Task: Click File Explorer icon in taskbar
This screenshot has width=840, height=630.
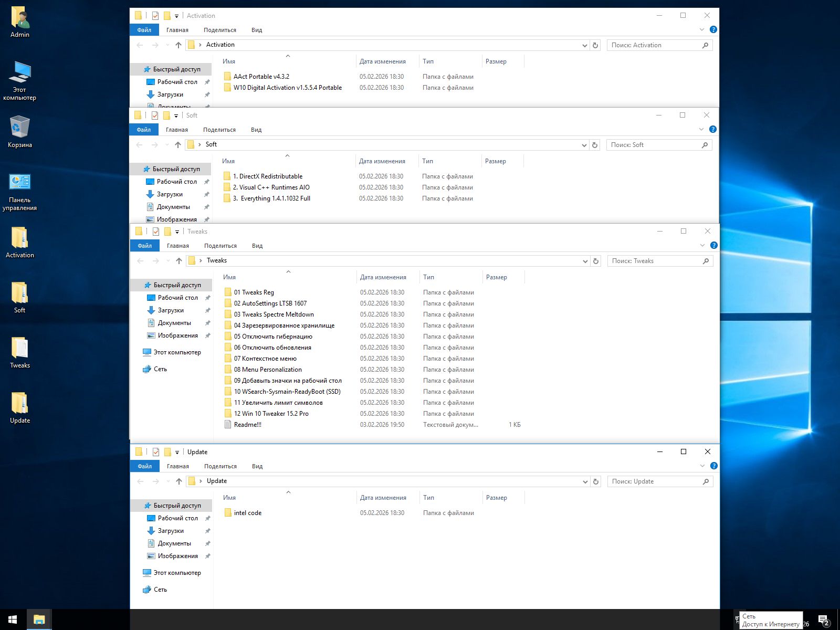Action: pyautogui.click(x=39, y=619)
